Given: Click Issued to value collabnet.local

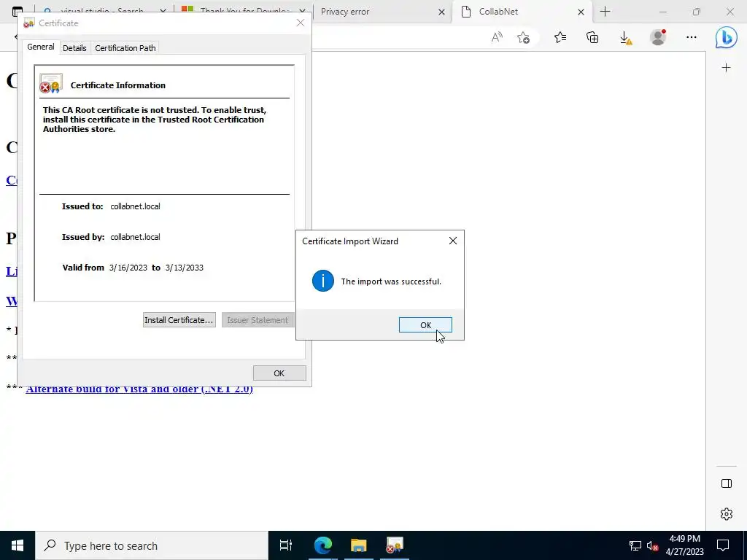Looking at the screenshot, I should point(135,206).
